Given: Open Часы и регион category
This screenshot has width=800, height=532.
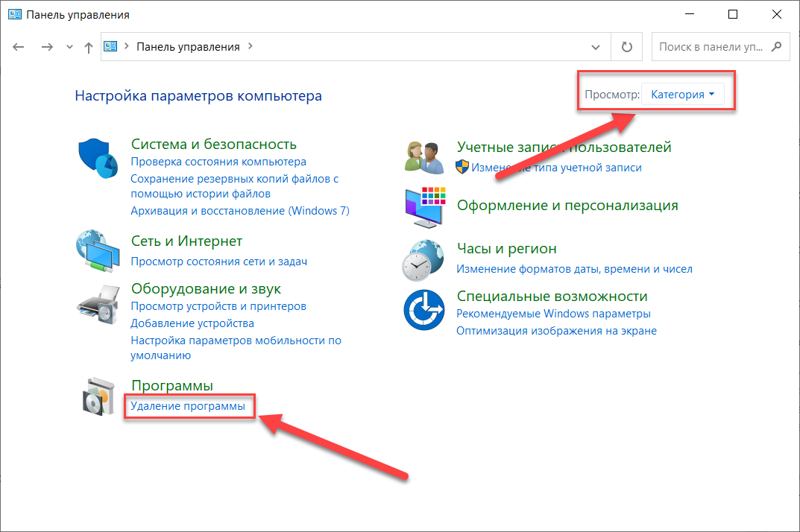Looking at the screenshot, I should (x=507, y=248).
